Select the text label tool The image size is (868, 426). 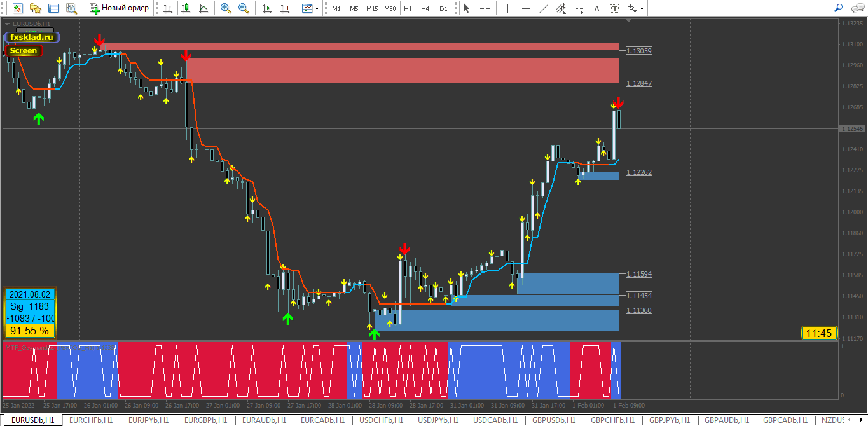click(614, 8)
